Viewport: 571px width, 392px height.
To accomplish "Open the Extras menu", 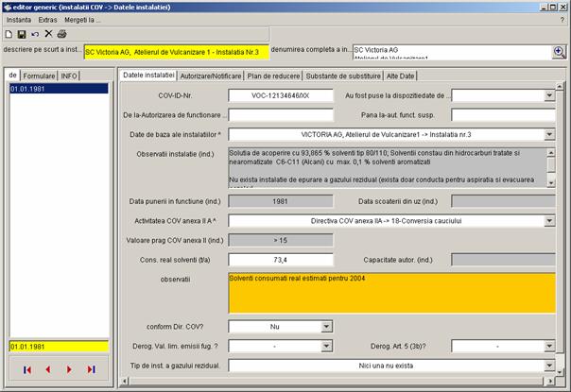I will coord(47,19).
